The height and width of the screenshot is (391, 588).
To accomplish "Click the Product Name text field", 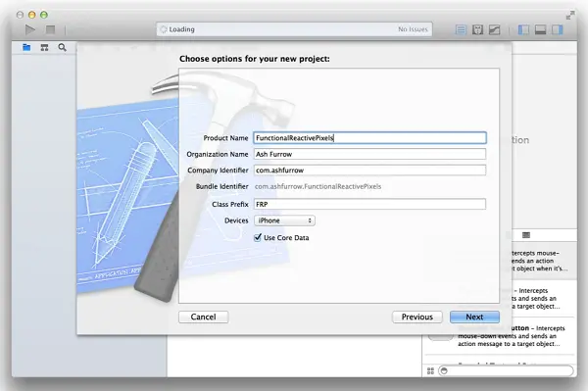I will (369, 138).
